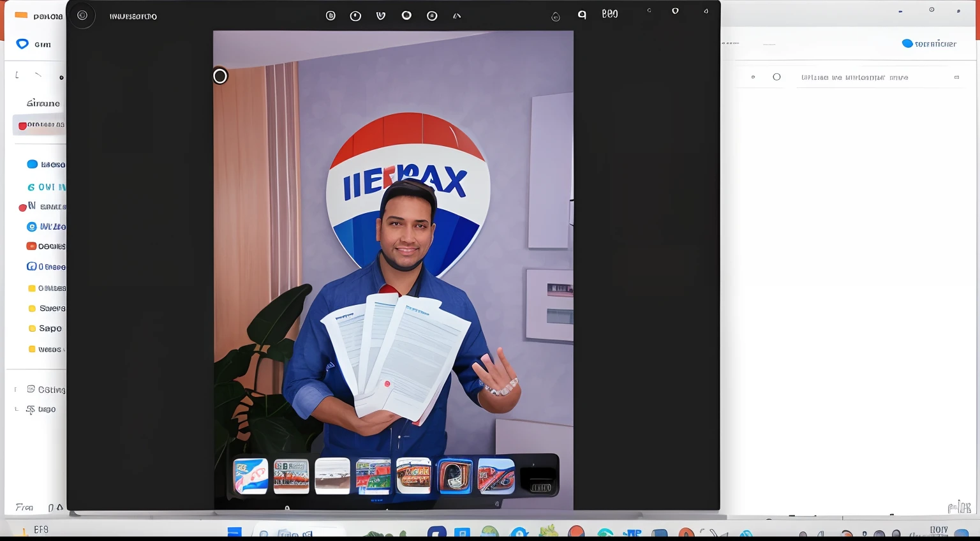Click the shield-shaped icon in the viewer toolbar
Image resolution: width=980 pixels, height=541 pixels.
coord(381,16)
